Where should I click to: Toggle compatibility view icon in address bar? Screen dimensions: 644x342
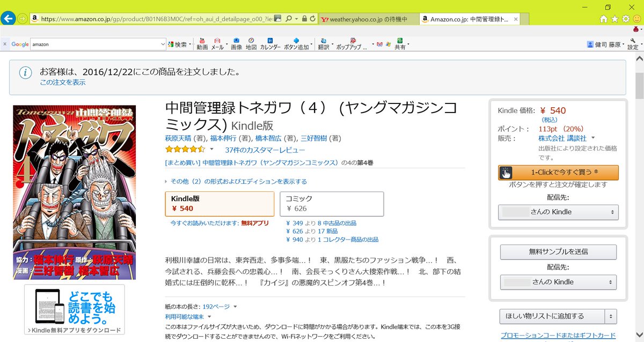coord(277,19)
